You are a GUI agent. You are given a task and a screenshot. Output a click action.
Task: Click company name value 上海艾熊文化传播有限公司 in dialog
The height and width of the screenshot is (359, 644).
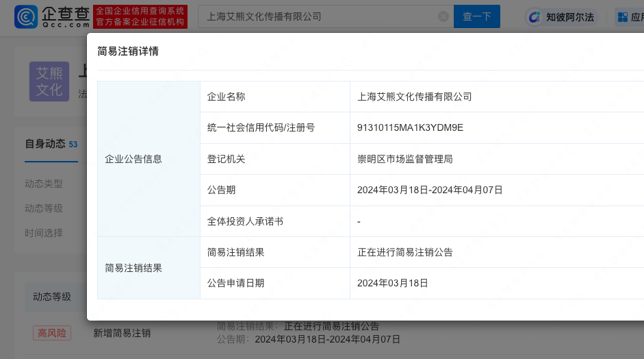(x=414, y=97)
